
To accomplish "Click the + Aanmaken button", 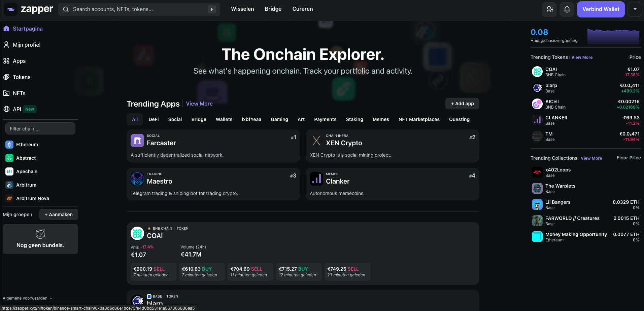I will [59, 215].
